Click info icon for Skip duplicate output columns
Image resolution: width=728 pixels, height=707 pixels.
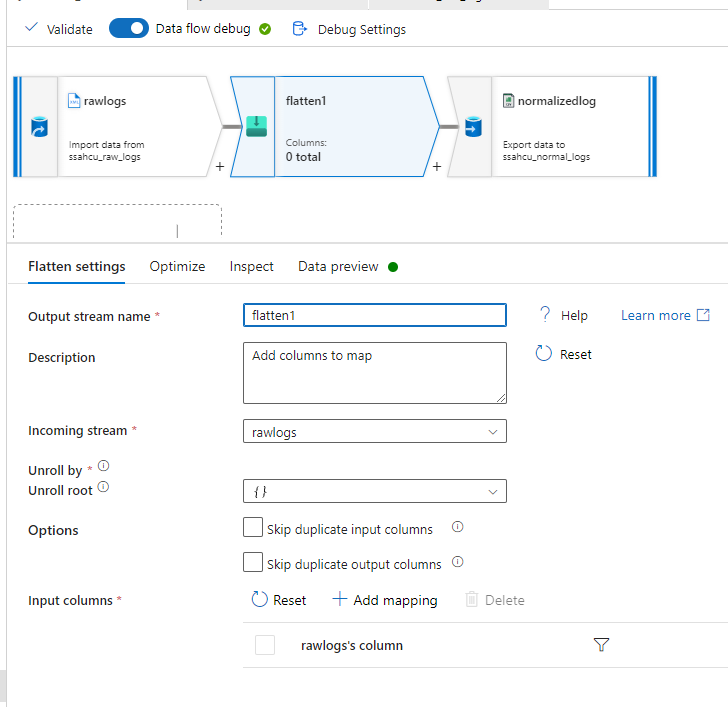(x=458, y=562)
